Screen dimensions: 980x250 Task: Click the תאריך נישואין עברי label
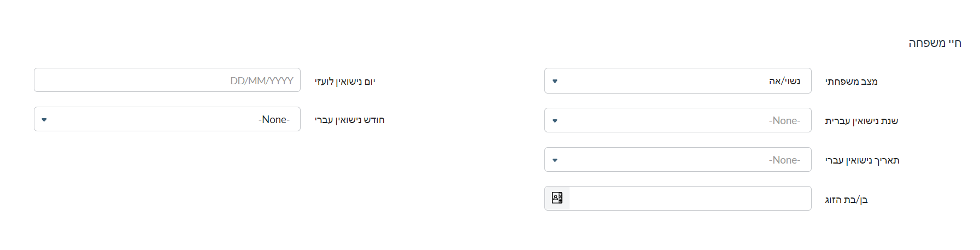pyautogui.click(x=862, y=160)
